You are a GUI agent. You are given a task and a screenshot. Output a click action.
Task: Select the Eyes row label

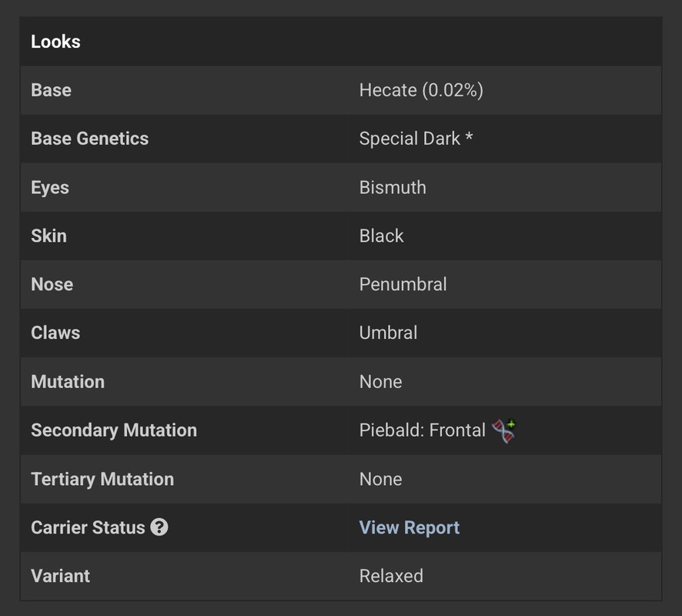tap(49, 188)
